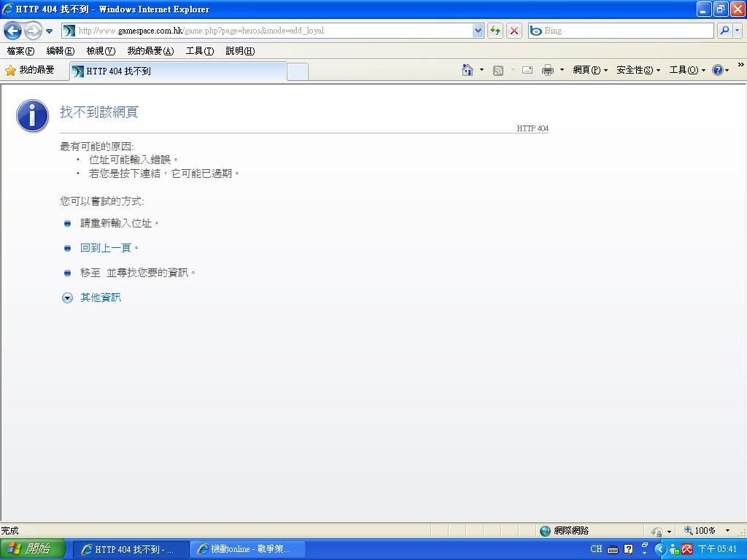Screen dimensions: 747x560
Task: Open the 檔案(F) menu
Action: tap(20, 51)
